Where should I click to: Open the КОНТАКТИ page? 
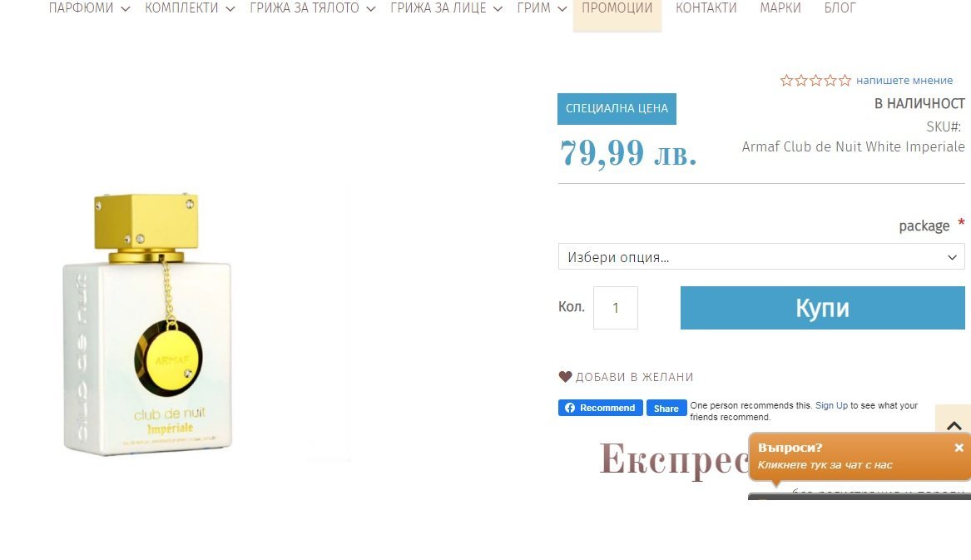coord(706,8)
